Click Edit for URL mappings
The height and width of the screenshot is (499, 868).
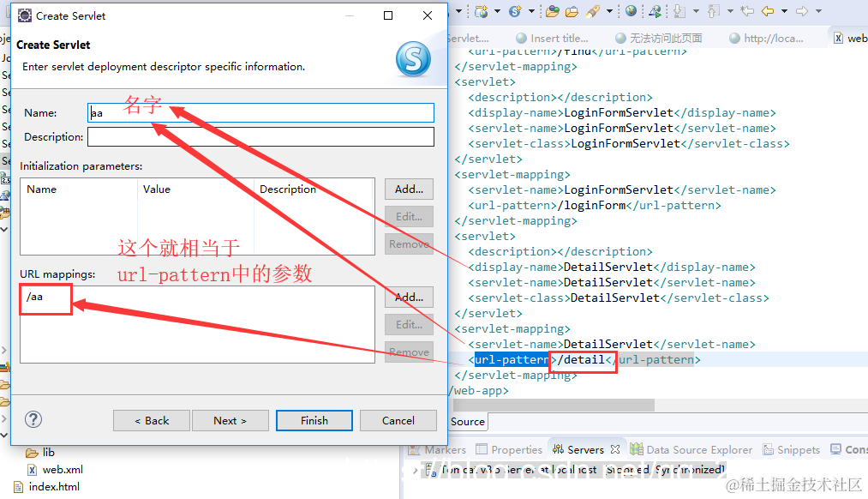(409, 325)
